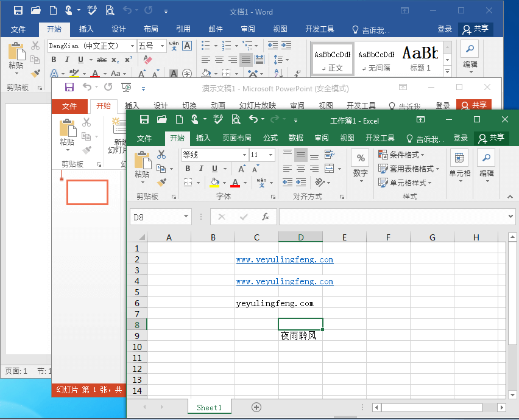Open the borders dropdown arrow in Excel
Image resolution: width=519 pixels, height=420 pixels.
(x=198, y=183)
